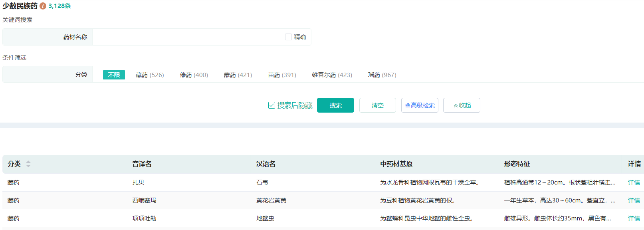Open 详情 link for 黄花岩黄芪 row
644x230 pixels.
[634, 200]
